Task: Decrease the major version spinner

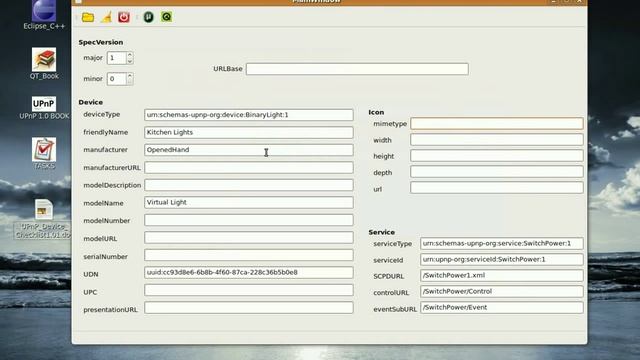Action: [x=130, y=61]
